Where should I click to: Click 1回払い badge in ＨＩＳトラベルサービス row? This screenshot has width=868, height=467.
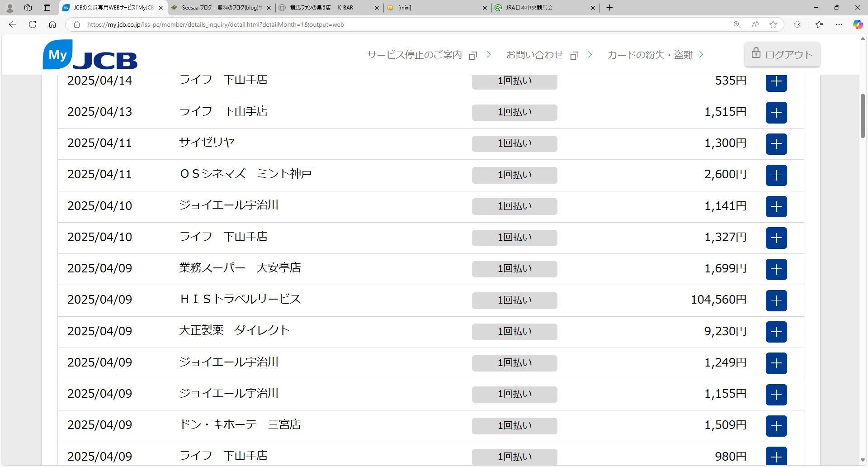pyautogui.click(x=514, y=300)
